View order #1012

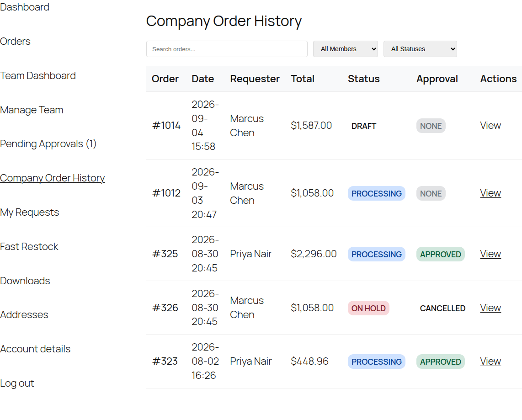click(490, 193)
